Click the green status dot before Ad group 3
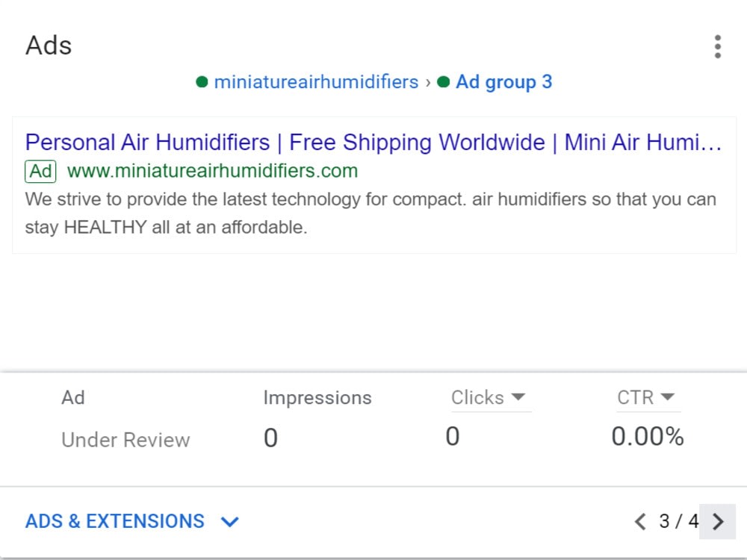 coord(443,82)
